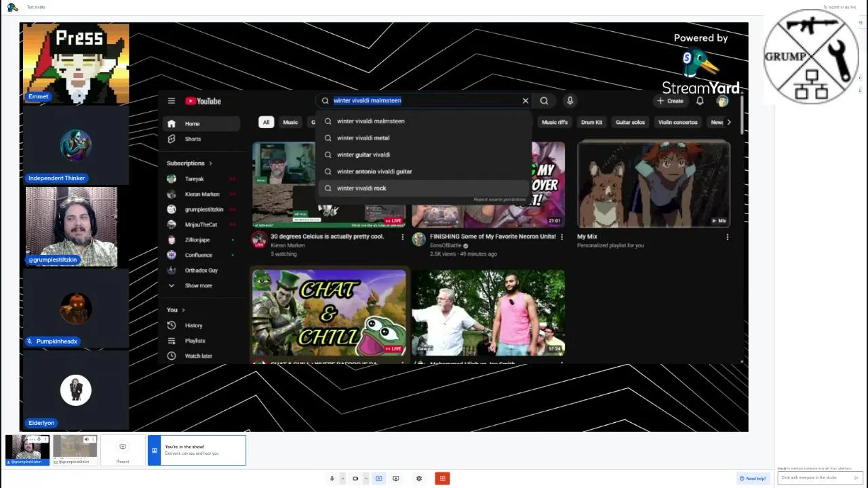Open YouTube notifications bell
This screenshot has width=868, height=488.
(700, 101)
